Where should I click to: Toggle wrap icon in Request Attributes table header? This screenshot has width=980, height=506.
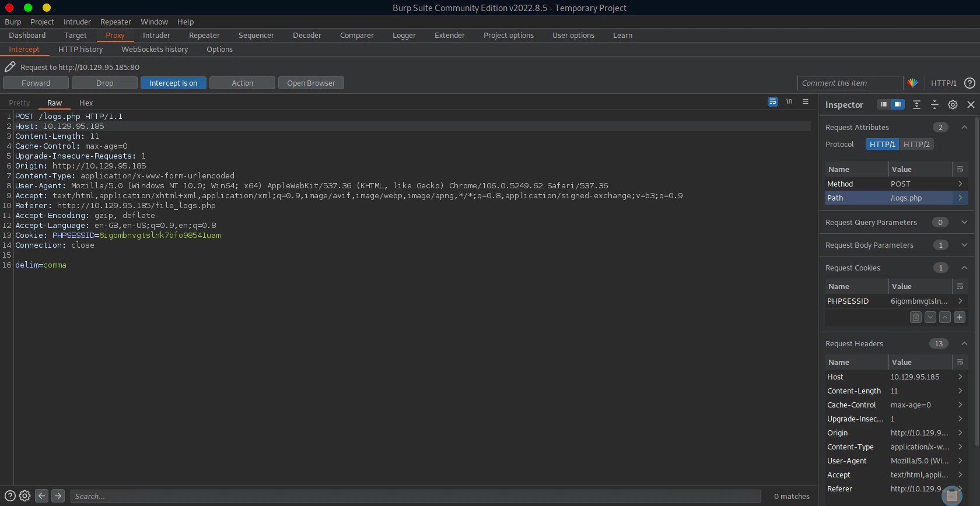point(960,169)
